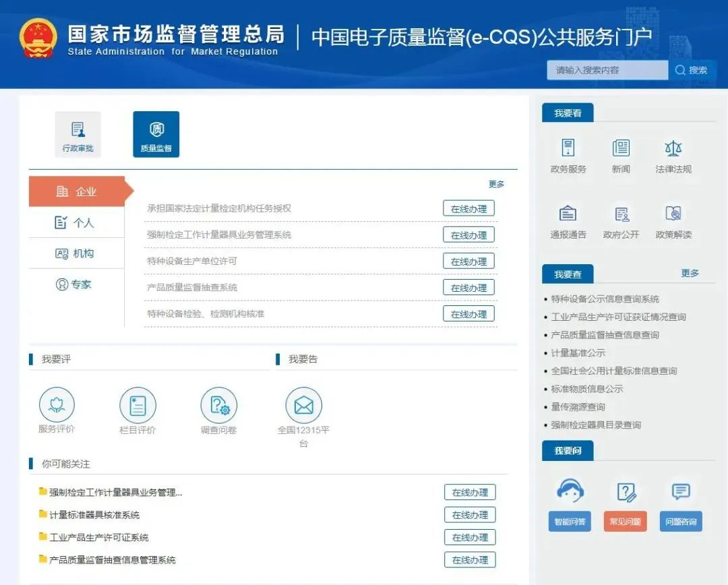Open 工业产品生产许可证系统 list entry
Screen dimensions: 728x585
(x=99, y=537)
